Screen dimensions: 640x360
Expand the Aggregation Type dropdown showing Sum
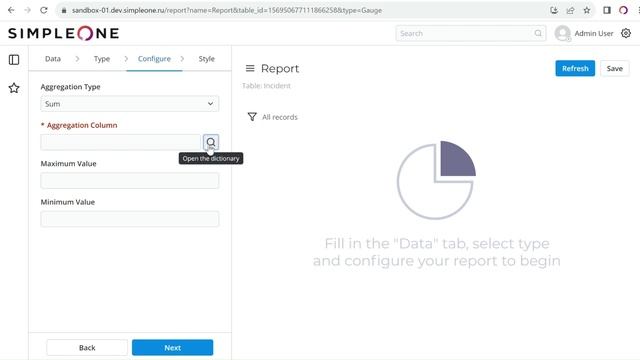coord(130,104)
